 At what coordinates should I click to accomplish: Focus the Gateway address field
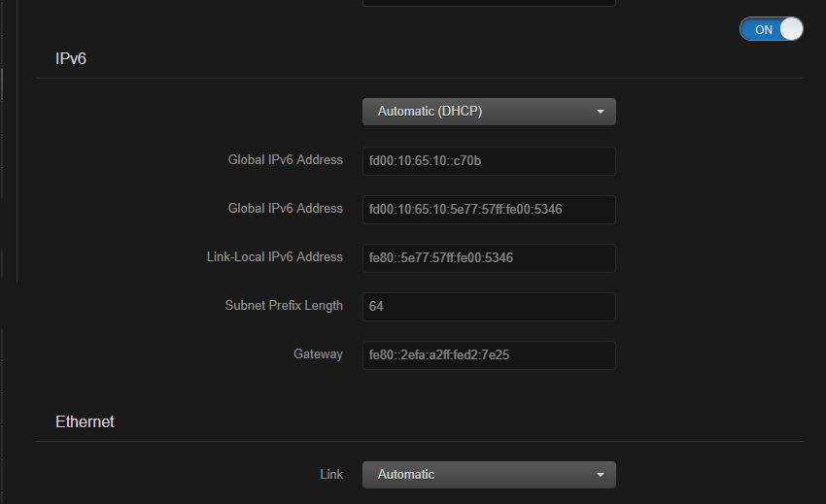tap(489, 355)
